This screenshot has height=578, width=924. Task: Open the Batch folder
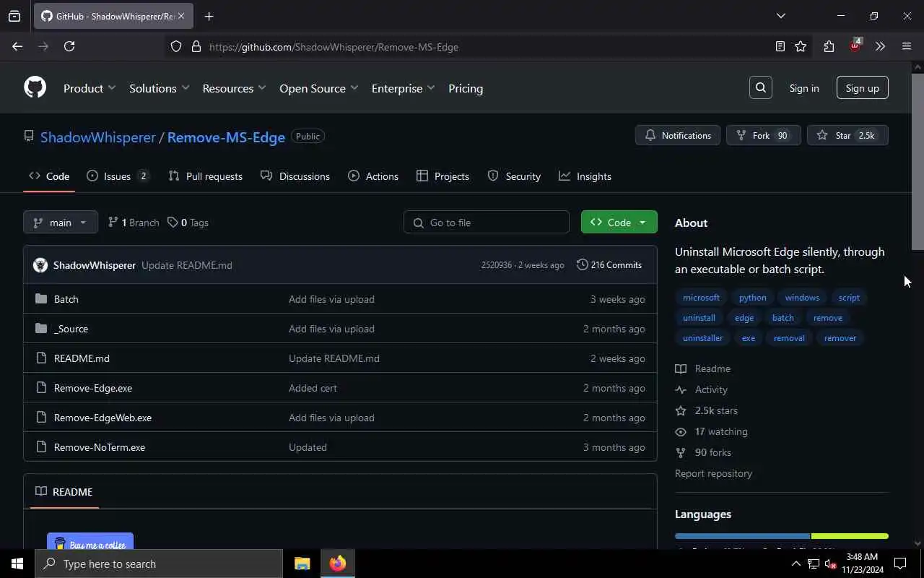click(x=66, y=299)
